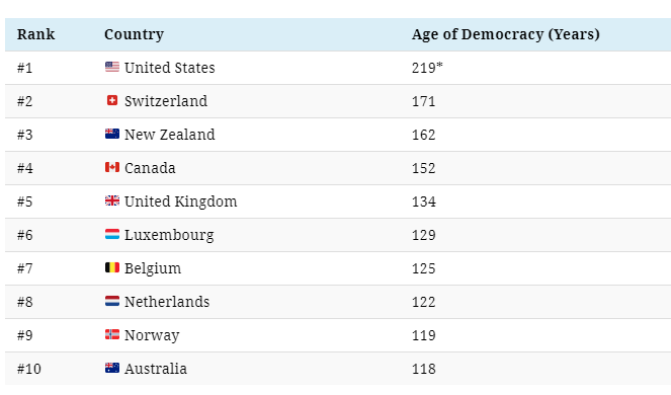This screenshot has width=671, height=395.
Task: Open the Switzerland country name
Action: click(166, 101)
